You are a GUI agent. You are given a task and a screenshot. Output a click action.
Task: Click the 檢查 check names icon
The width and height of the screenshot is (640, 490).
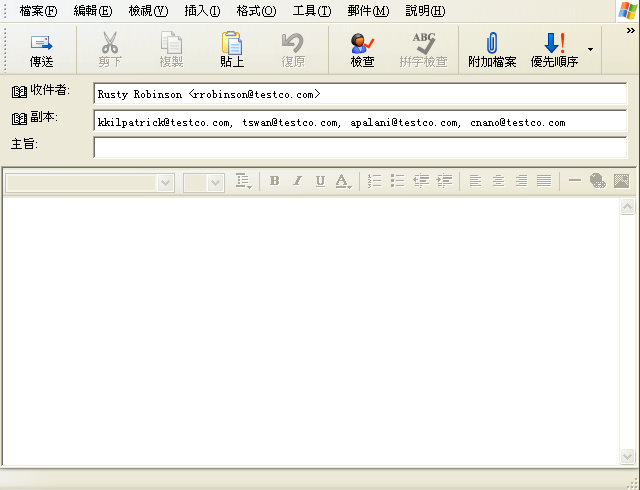coord(362,43)
